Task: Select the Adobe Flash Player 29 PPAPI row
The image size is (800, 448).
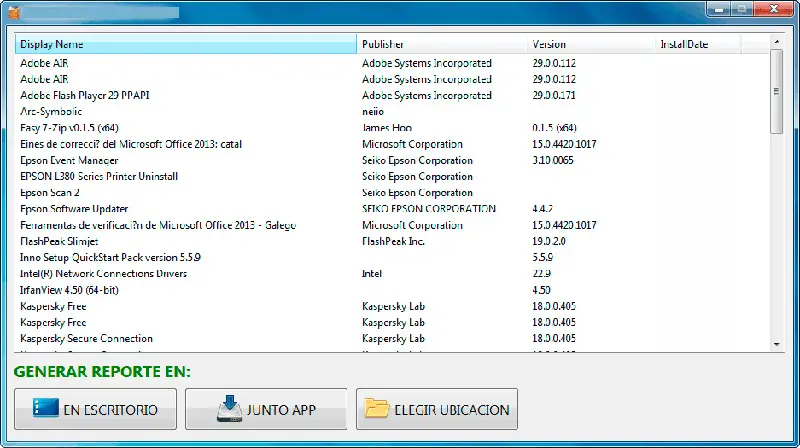Action: click(x=392, y=95)
